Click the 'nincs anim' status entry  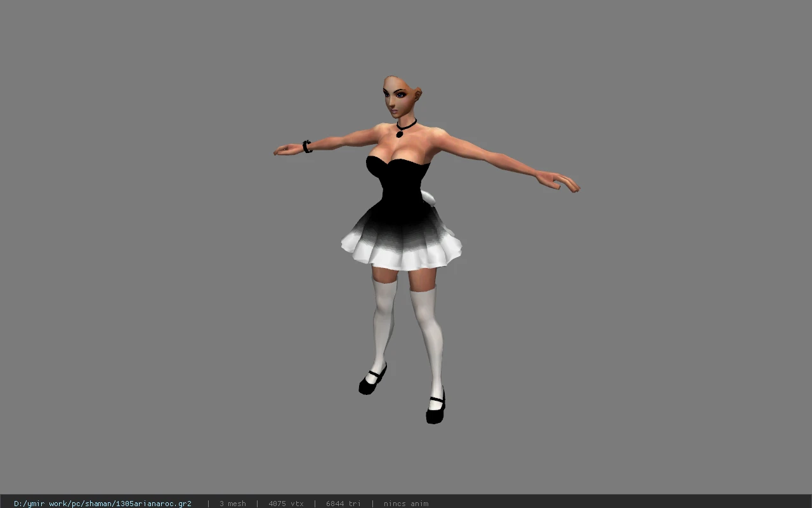[x=406, y=504]
